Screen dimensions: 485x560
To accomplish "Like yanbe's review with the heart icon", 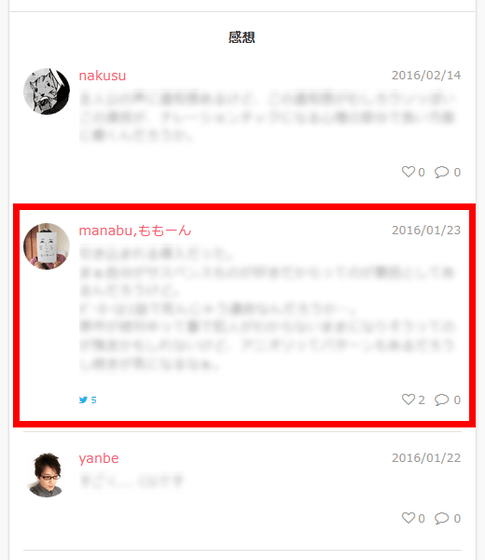I will pyautogui.click(x=408, y=518).
